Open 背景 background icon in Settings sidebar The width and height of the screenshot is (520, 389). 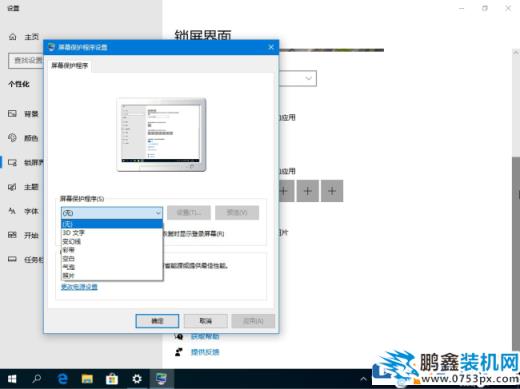[x=12, y=114]
